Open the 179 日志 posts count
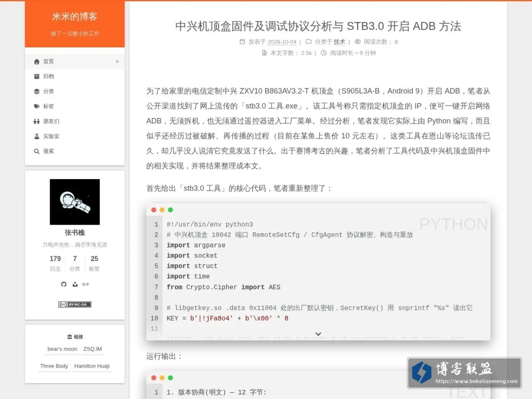This screenshot has height=399, width=532. 55,263
